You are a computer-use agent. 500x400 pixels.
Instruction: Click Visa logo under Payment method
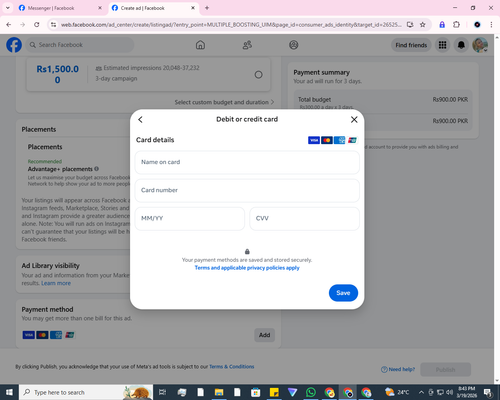[x=29, y=335]
